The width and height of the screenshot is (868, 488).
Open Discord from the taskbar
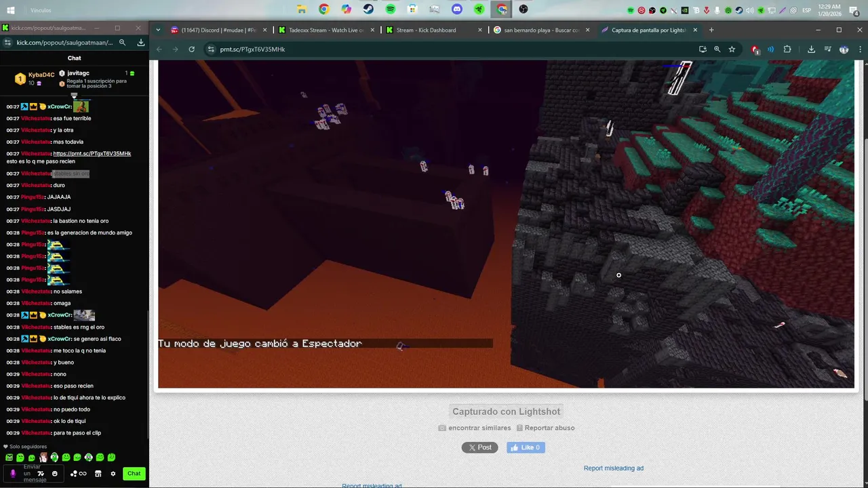pyautogui.click(x=457, y=9)
